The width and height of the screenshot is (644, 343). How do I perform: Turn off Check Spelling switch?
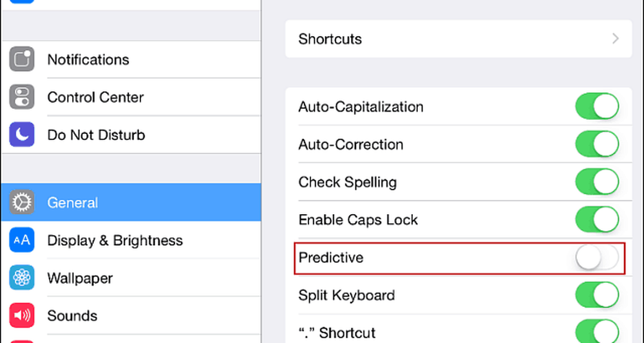click(x=597, y=182)
